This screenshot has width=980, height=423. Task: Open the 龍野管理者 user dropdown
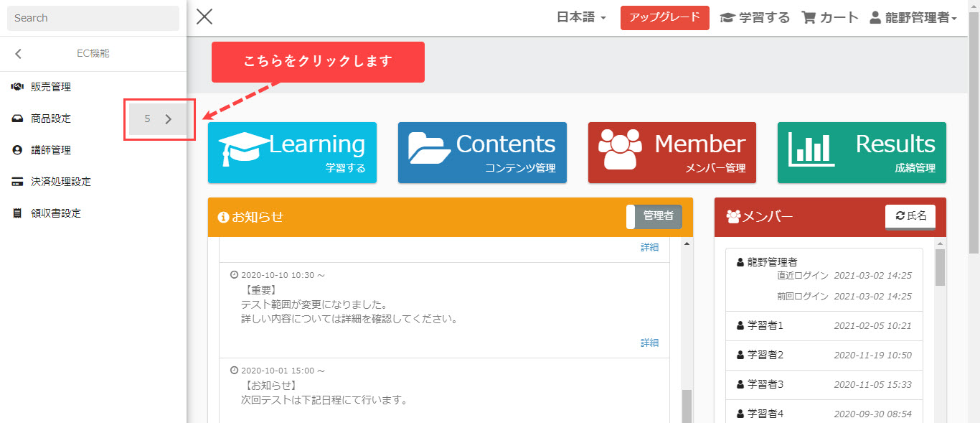(x=913, y=18)
